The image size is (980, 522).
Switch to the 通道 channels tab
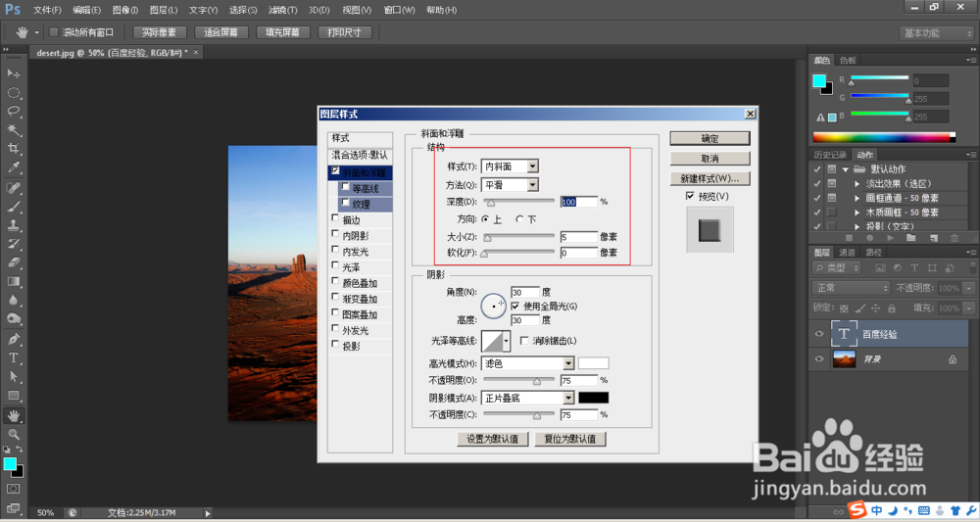(x=847, y=253)
